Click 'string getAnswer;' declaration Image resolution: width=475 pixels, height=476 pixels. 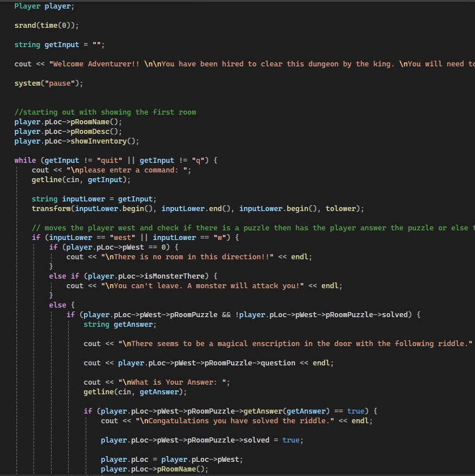120,325
